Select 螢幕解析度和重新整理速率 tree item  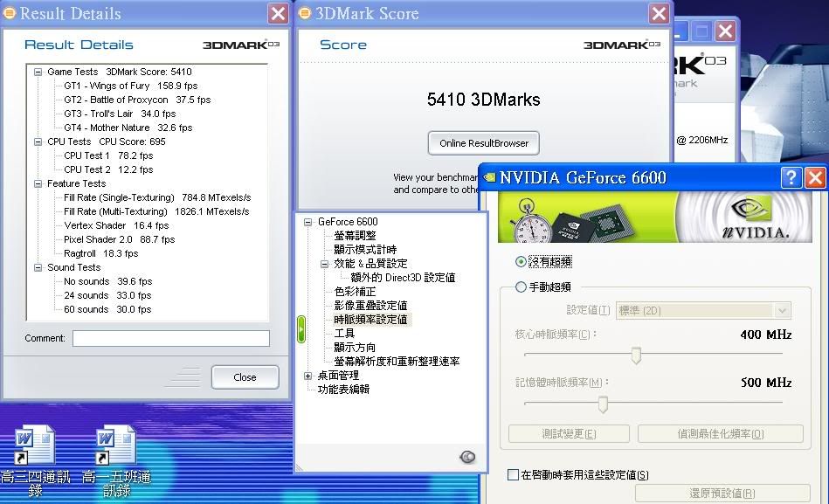coord(397,362)
